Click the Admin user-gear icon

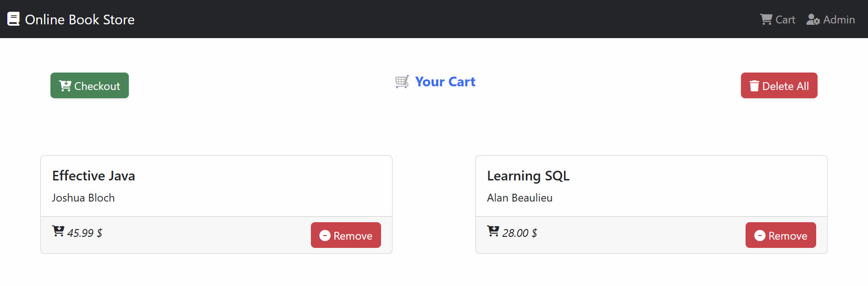tap(813, 19)
